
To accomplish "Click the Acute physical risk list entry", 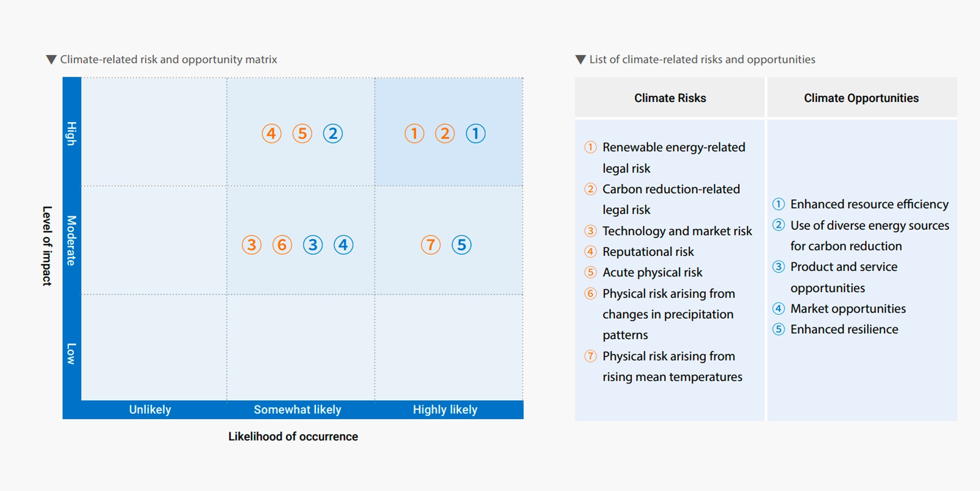I will 652,273.
